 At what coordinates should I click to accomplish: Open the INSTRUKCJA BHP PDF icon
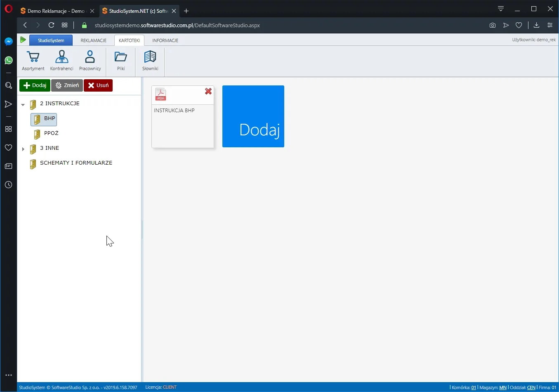160,94
